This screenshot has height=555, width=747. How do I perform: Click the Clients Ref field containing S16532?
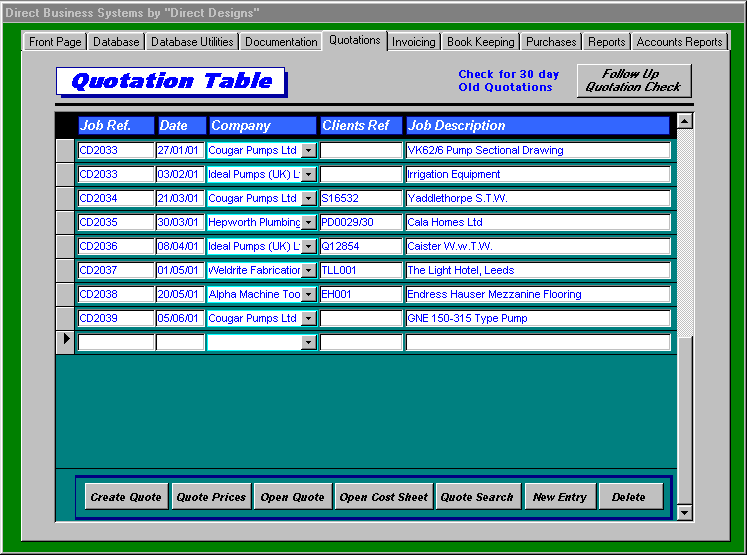click(360, 198)
